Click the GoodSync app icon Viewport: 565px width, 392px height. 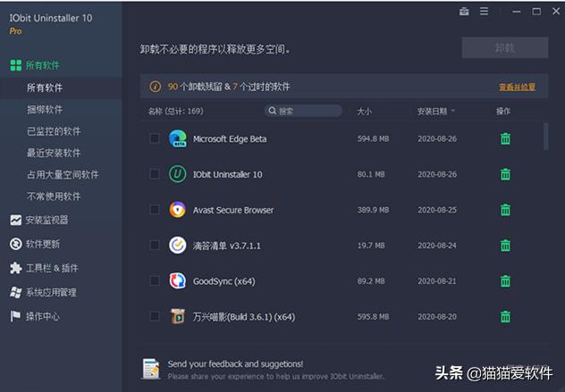[178, 280]
